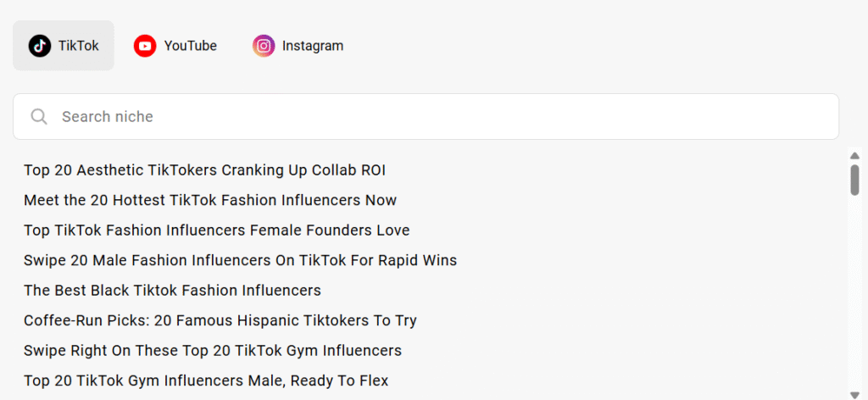Viewport: 868px width, 400px height.
Task: Switch to the YouTube tab
Action: tap(175, 46)
